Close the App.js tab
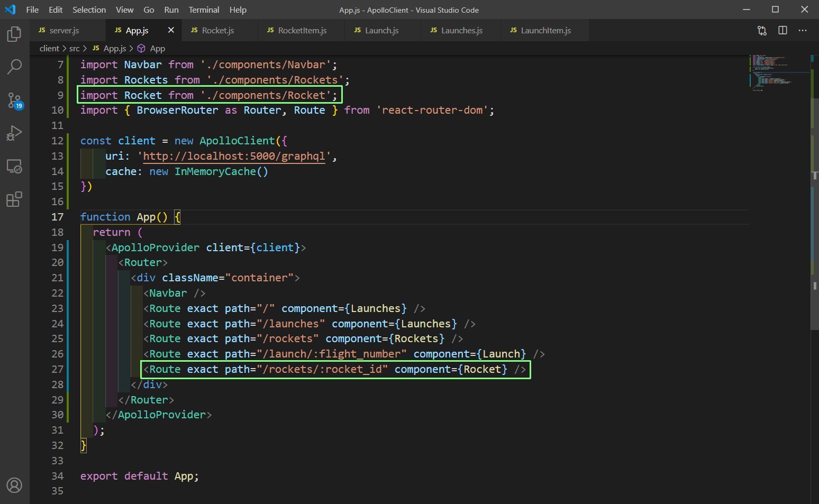 (x=171, y=30)
